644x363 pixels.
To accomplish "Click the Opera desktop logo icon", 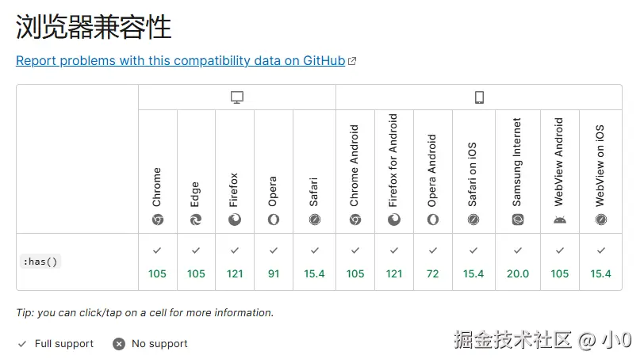I will pyautogui.click(x=274, y=220).
